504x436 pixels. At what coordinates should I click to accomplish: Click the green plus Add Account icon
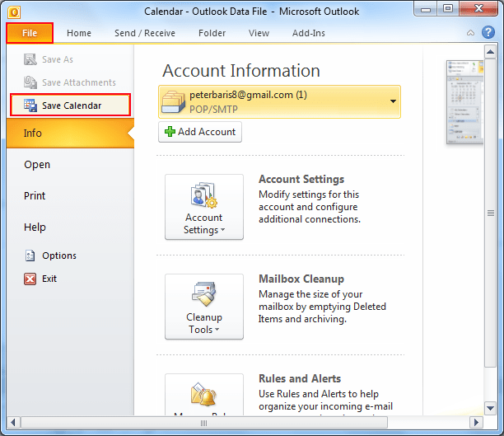[x=170, y=131]
